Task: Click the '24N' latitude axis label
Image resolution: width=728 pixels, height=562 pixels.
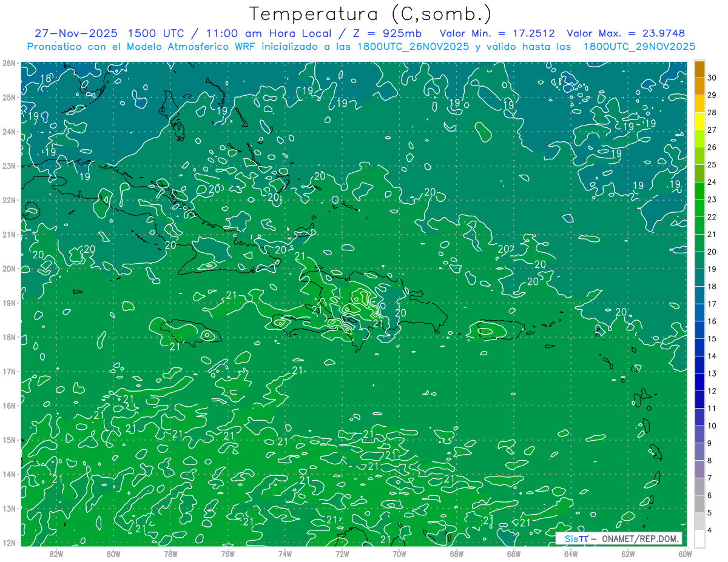Action: click(x=8, y=132)
